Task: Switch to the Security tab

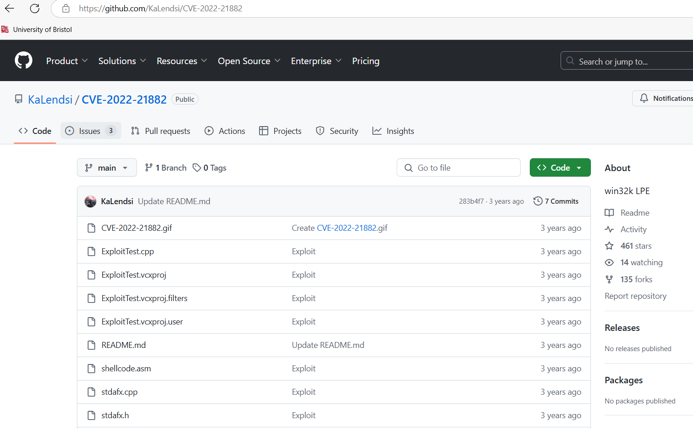Action: point(337,131)
